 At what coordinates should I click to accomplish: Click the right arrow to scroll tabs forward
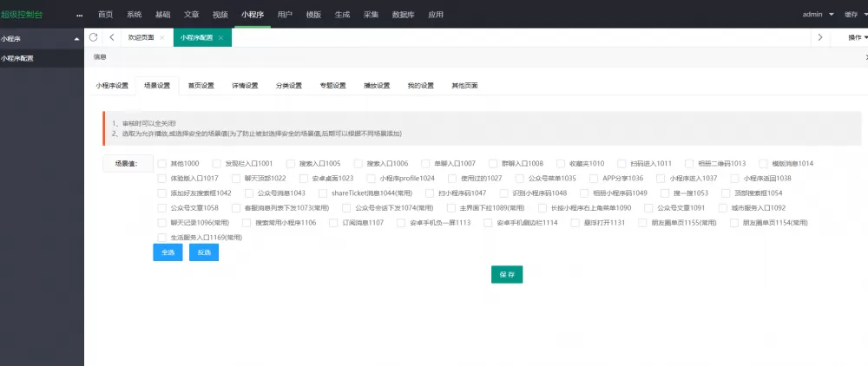point(820,38)
